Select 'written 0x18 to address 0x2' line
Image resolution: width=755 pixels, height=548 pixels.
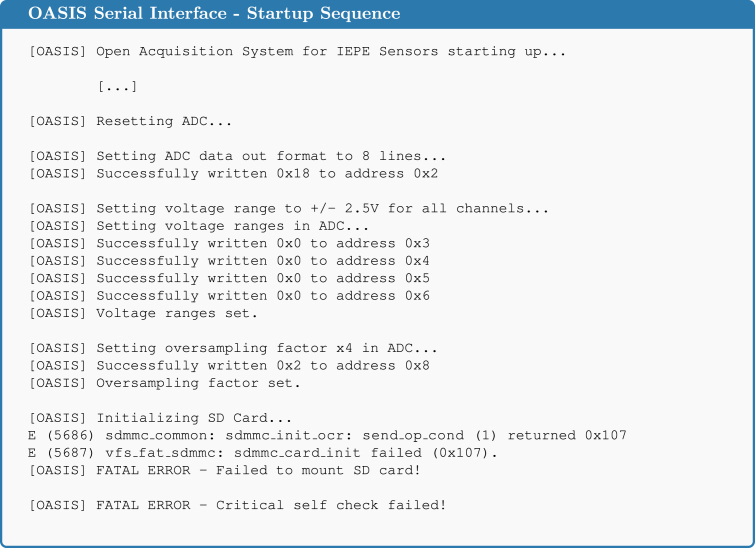[x=234, y=174]
